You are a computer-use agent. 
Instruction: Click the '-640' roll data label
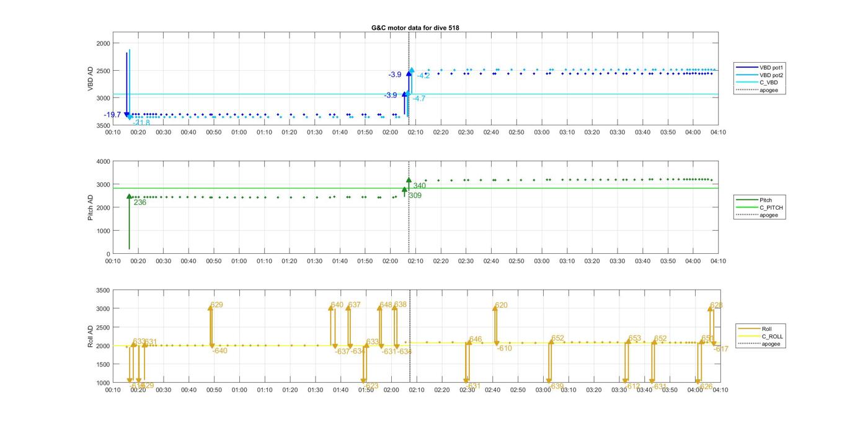220,351
